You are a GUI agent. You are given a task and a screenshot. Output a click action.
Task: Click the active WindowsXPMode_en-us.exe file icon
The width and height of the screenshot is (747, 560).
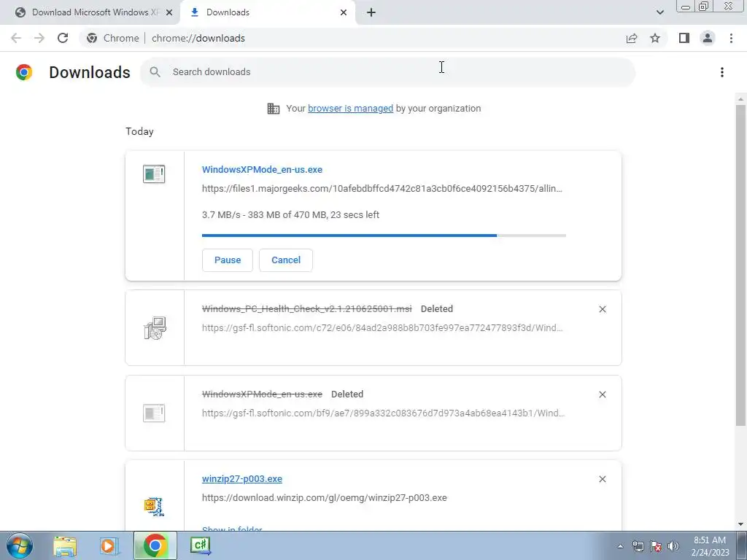(154, 174)
